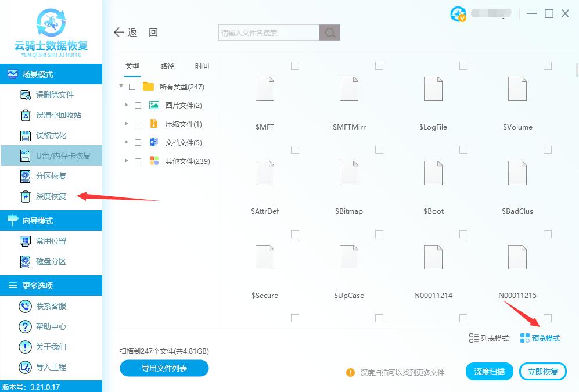The width and height of the screenshot is (579, 392).
Task: Click the user account avatar icon
Action: coord(458,14)
